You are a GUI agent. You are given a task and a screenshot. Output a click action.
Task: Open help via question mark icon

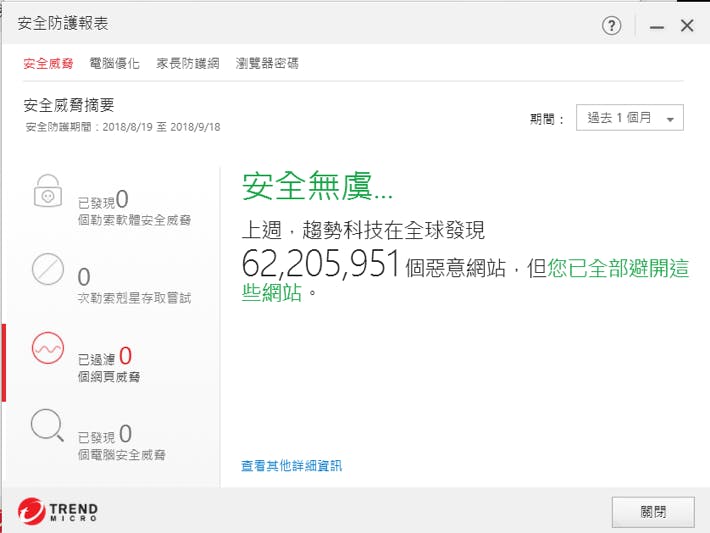coord(611,26)
